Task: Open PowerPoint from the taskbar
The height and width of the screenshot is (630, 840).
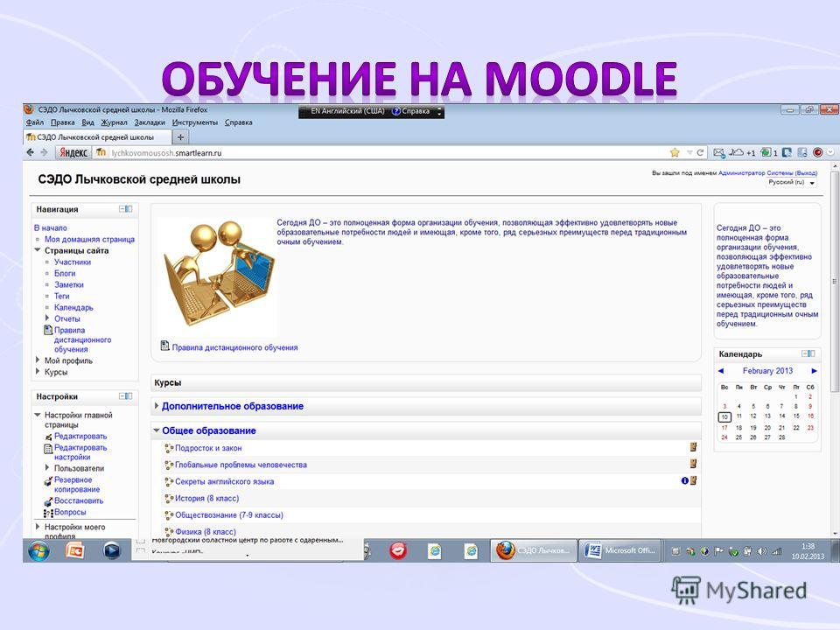Action: point(75,550)
